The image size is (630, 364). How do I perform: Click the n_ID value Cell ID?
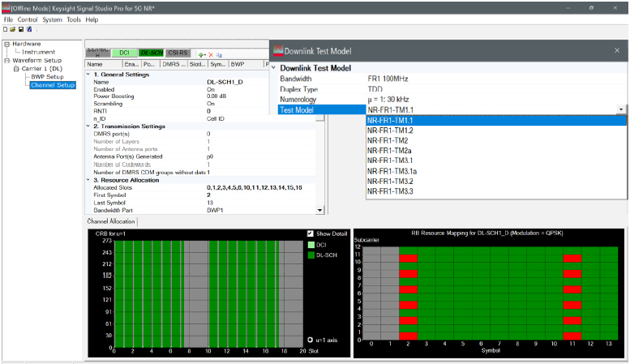(x=216, y=118)
